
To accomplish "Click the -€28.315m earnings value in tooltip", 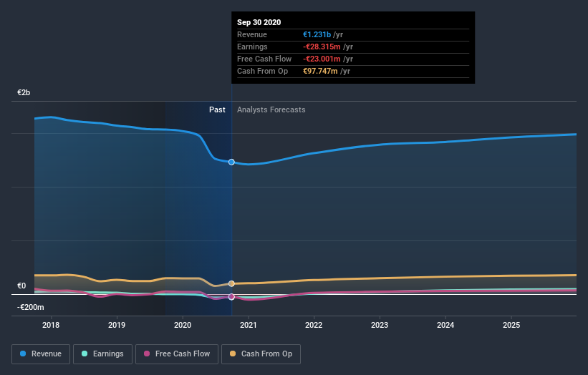I will 322,47.
